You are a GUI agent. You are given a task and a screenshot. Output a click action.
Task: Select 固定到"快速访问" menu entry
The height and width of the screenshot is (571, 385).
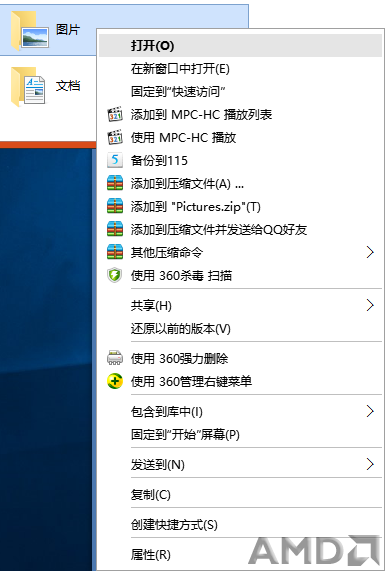point(240,91)
